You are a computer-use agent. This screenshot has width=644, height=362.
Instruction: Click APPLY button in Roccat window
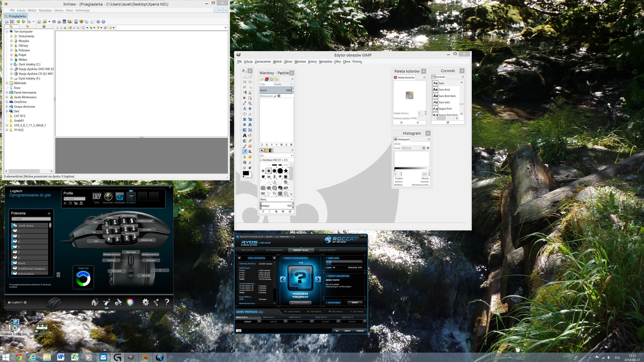(x=347, y=331)
